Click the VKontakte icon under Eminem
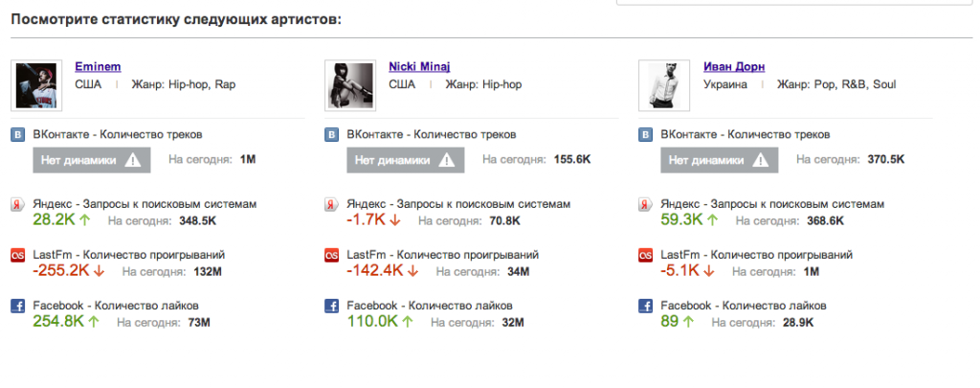The width and height of the screenshot is (980, 388). click(x=18, y=134)
